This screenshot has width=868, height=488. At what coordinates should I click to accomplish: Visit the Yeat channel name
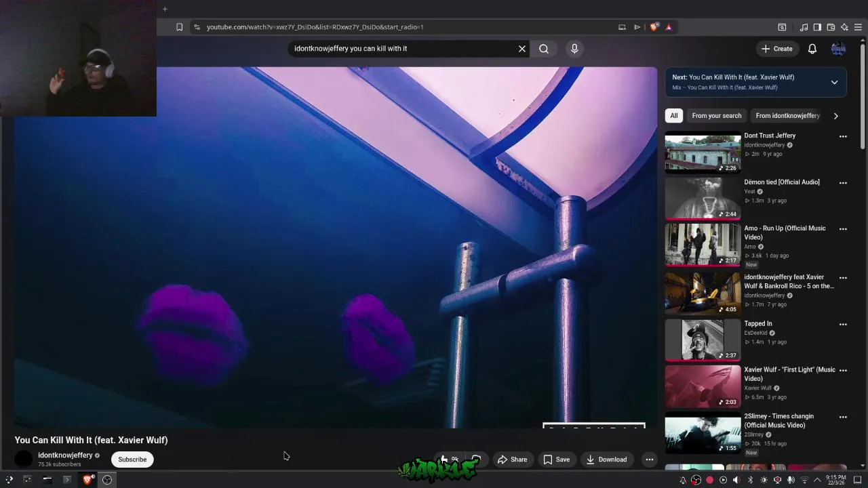pyautogui.click(x=749, y=191)
